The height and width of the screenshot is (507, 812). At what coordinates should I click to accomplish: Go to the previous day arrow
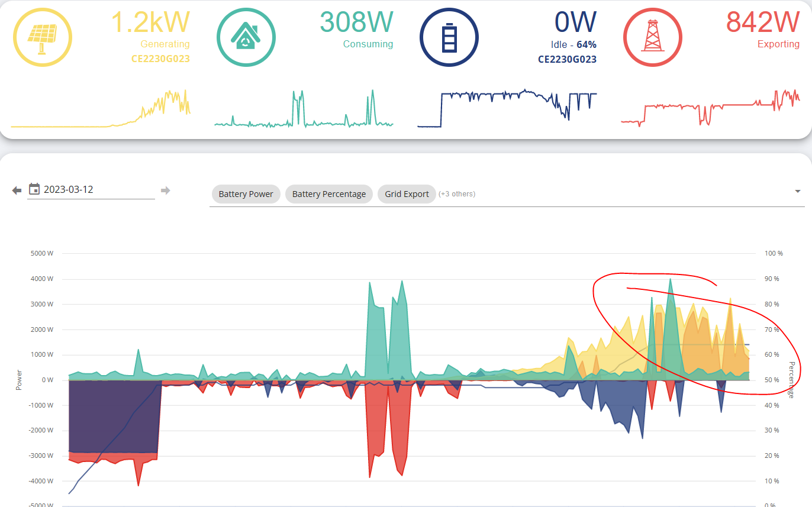[x=17, y=190]
